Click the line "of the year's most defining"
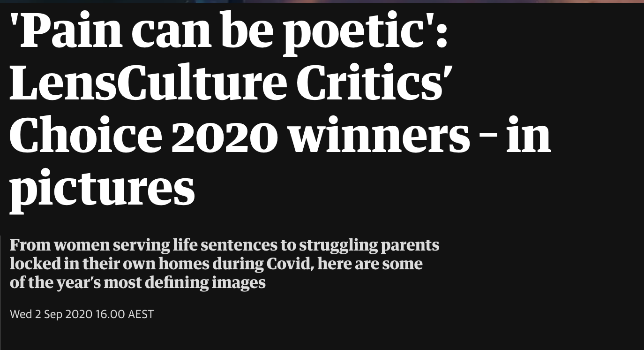The width and height of the screenshot is (644, 350). click(137, 283)
